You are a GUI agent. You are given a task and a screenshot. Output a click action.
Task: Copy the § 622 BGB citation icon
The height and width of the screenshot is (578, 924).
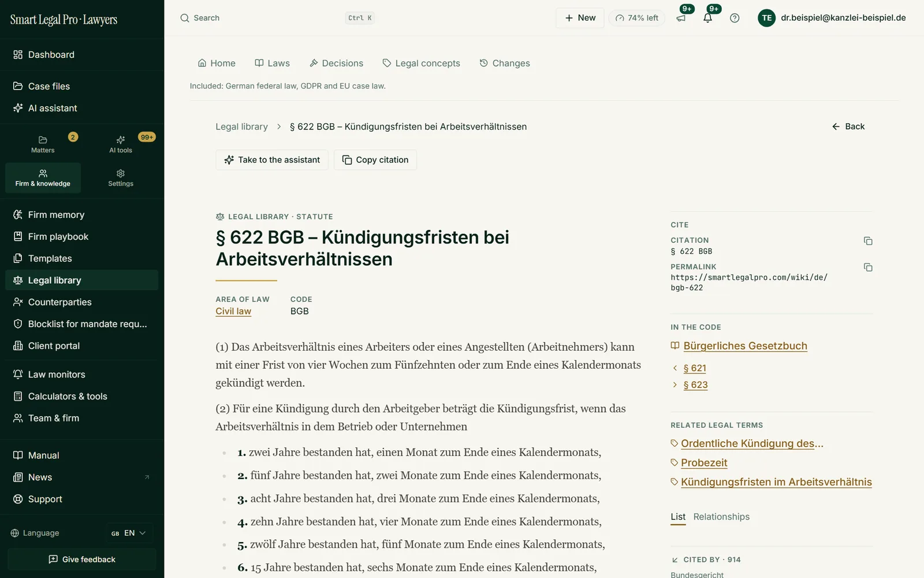click(x=868, y=241)
